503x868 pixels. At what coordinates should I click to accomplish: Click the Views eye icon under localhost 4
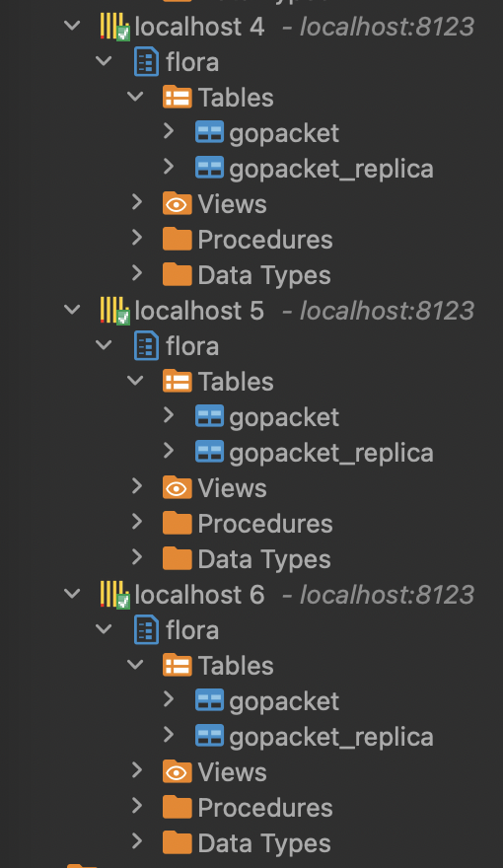(178, 204)
